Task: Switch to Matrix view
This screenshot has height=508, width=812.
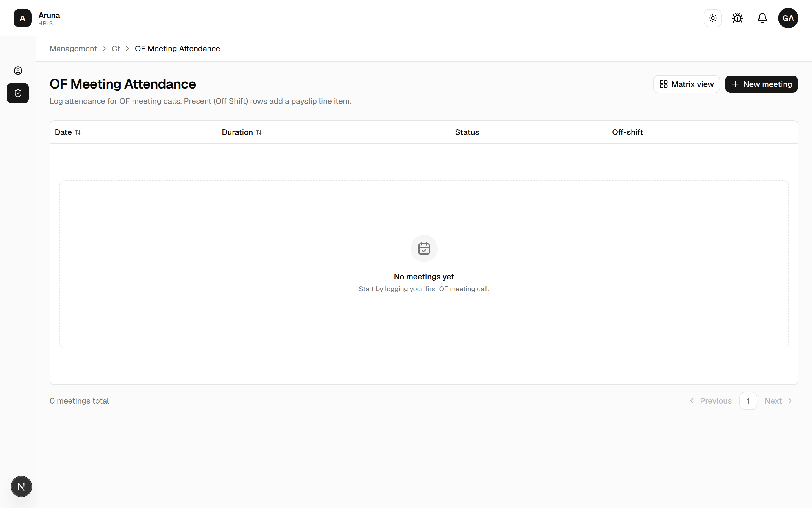Action: [x=686, y=84]
